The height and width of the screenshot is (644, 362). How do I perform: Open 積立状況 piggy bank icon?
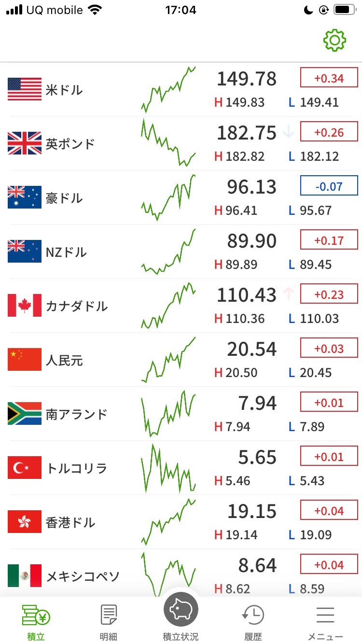[181, 610]
